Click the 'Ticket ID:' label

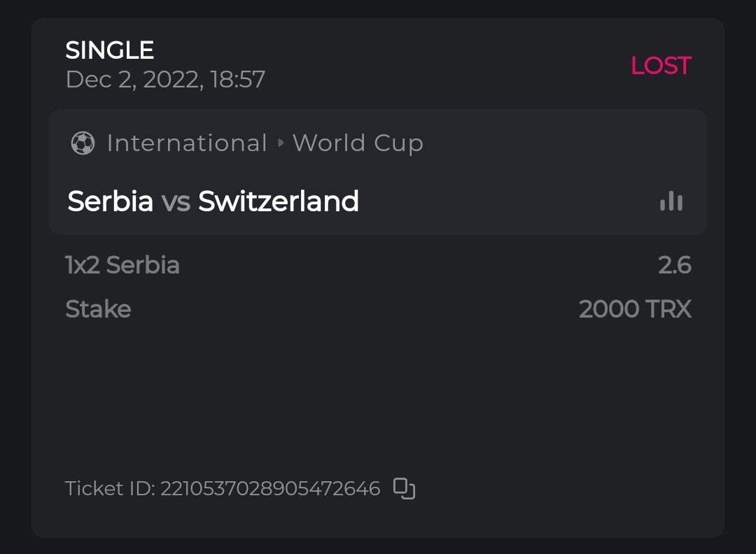[109, 488]
